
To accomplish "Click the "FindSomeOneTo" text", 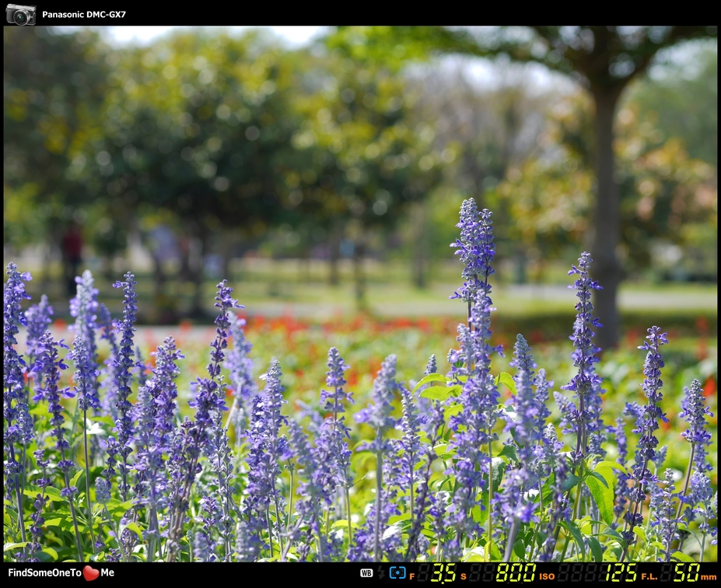I will point(44,572).
